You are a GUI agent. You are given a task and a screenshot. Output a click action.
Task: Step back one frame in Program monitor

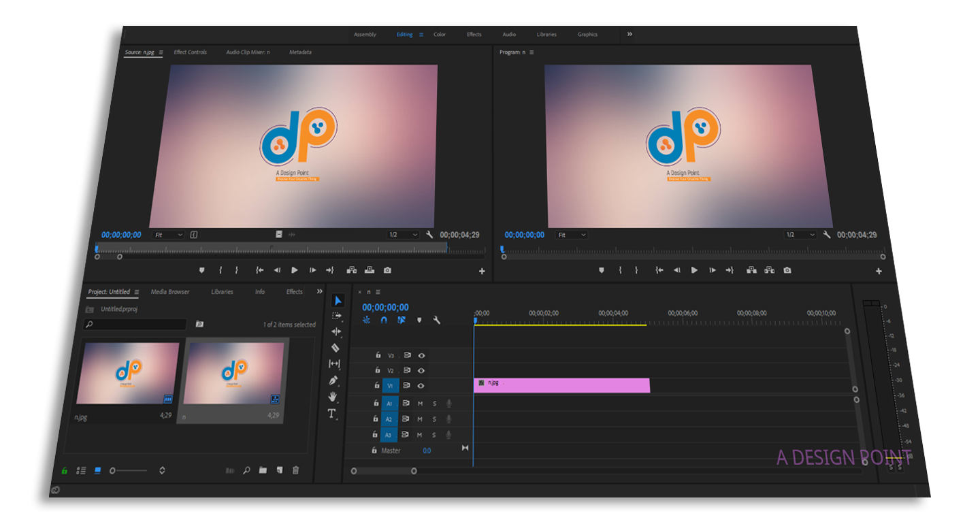[x=676, y=270]
